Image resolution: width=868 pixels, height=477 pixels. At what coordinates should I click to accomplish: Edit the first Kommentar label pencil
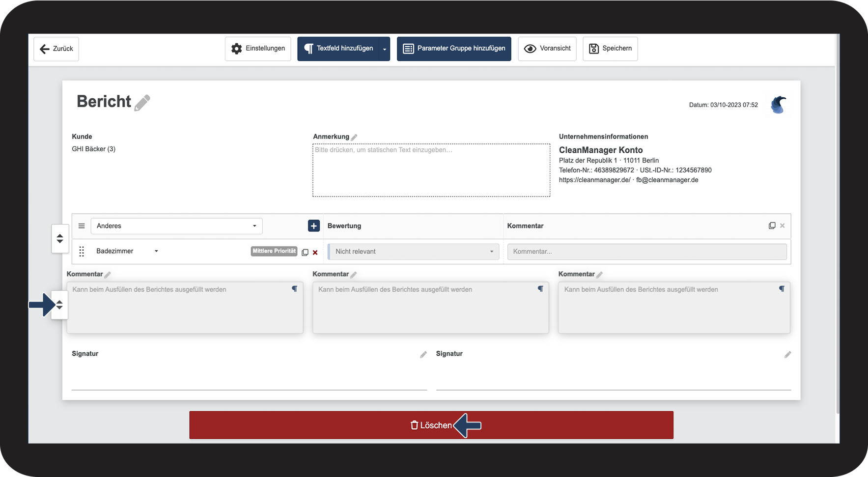pos(108,275)
